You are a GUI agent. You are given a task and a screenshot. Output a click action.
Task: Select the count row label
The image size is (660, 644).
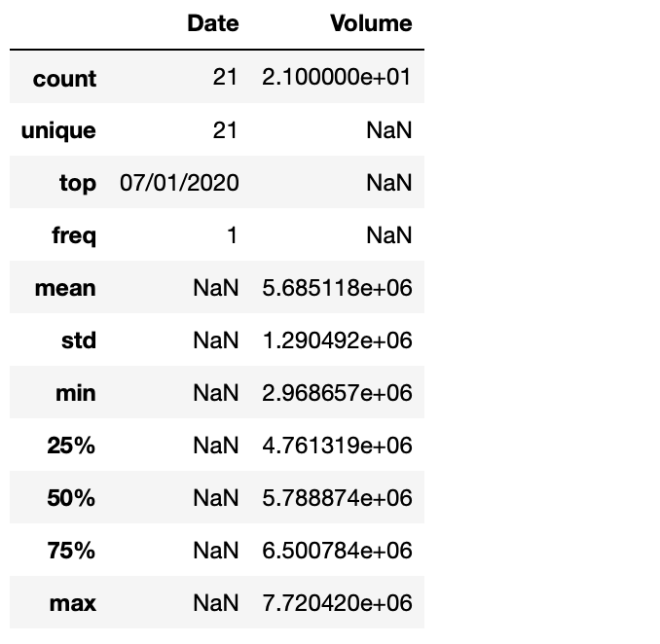[64, 79]
